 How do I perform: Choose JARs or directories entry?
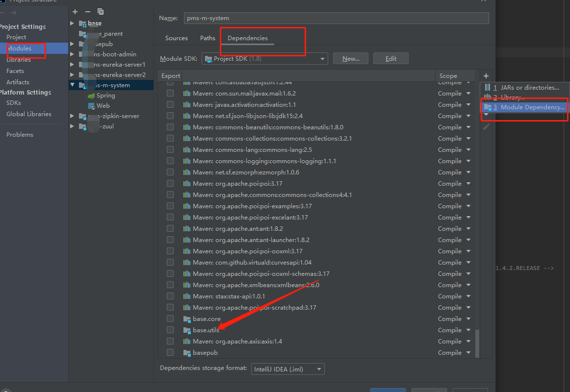[x=524, y=88]
